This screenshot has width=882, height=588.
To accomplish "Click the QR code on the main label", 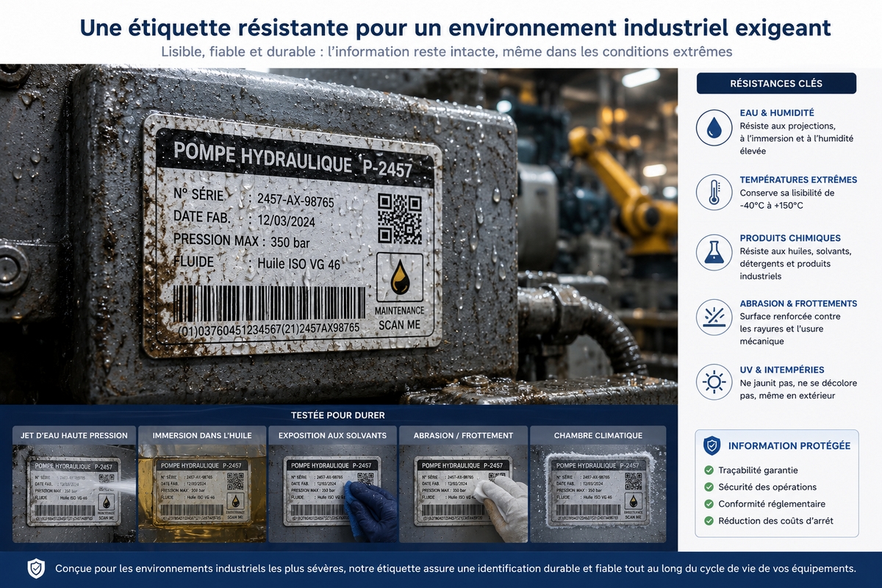I will [x=400, y=219].
